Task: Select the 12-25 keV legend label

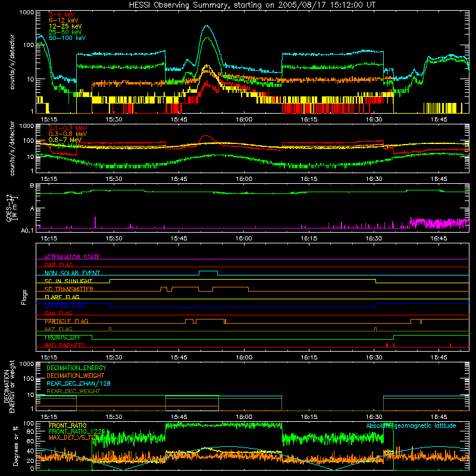Action: click(65, 26)
